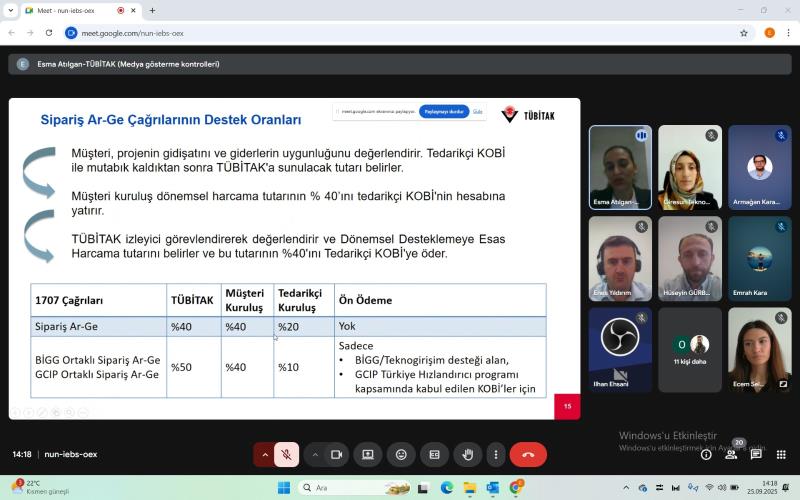Viewport: 800px width, 500px height.
Task: Open the emoji reactions icon
Action: click(401, 454)
